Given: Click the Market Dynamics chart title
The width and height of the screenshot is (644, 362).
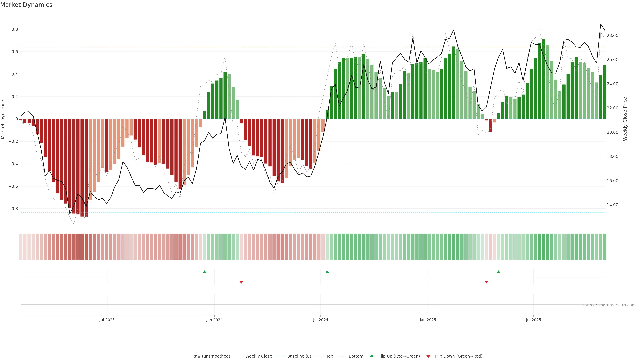Looking at the screenshot, I should point(26,5).
